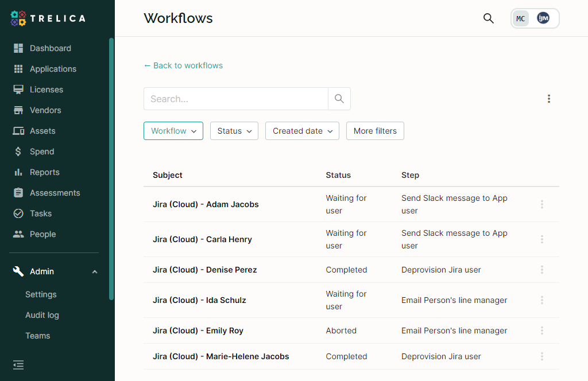Open Reports in the sidebar
Image resolution: width=588 pixels, height=381 pixels.
tap(45, 172)
